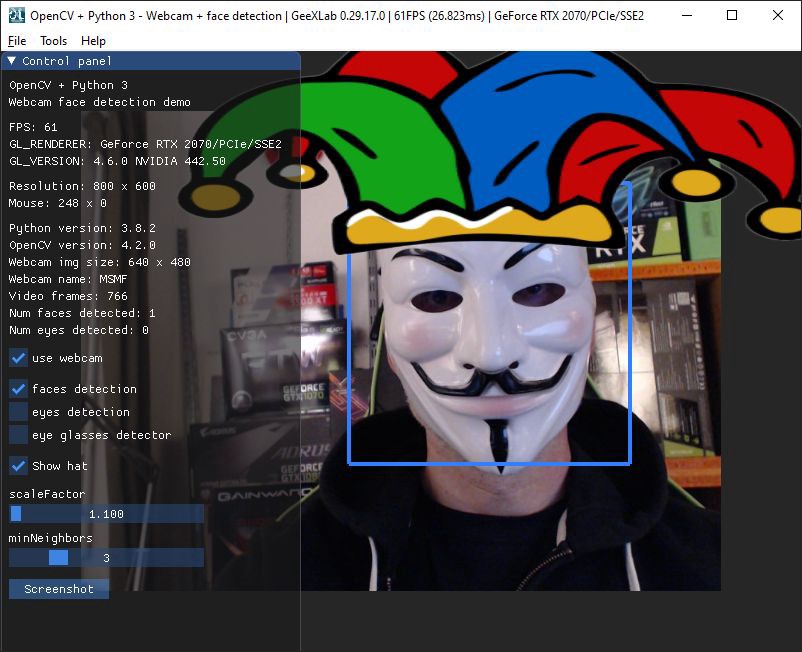Enable the eye glasses detector
This screenshot has width=802, height=652.
17,435
